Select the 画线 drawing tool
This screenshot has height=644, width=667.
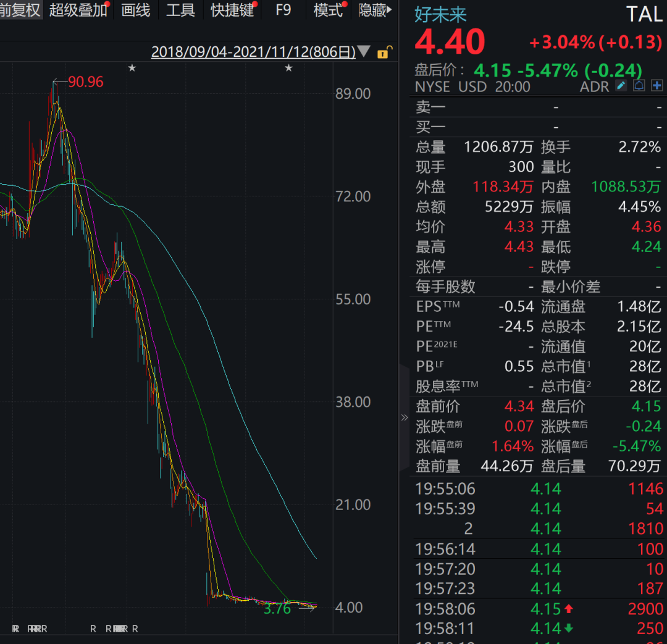point(135,10)
